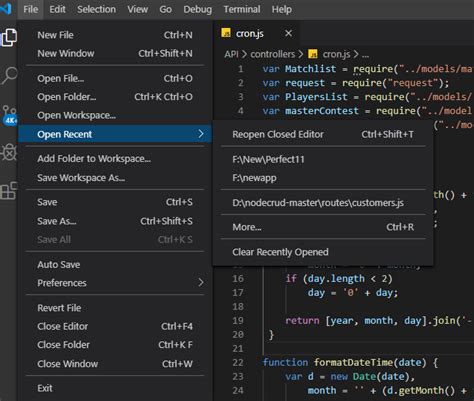Screen dimensions: 474x401
Task: Click line number 22 in gutter
Action: click(238, 362)
